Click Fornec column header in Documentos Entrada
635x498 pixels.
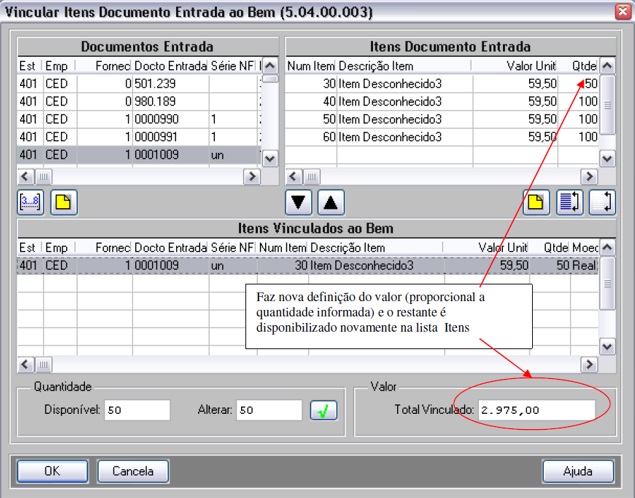pyautogui.click(x=104, y=66)
